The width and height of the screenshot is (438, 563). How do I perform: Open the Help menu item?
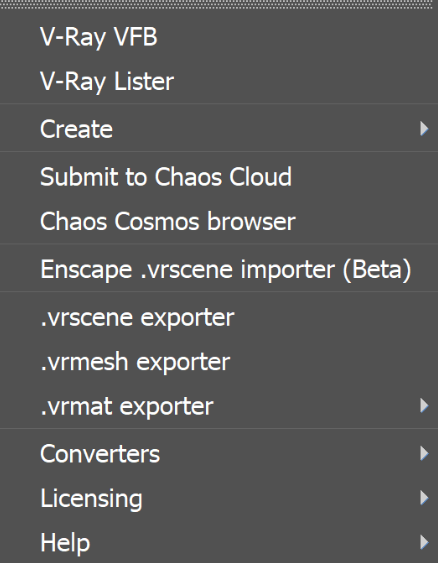click(x=219, y=542)
